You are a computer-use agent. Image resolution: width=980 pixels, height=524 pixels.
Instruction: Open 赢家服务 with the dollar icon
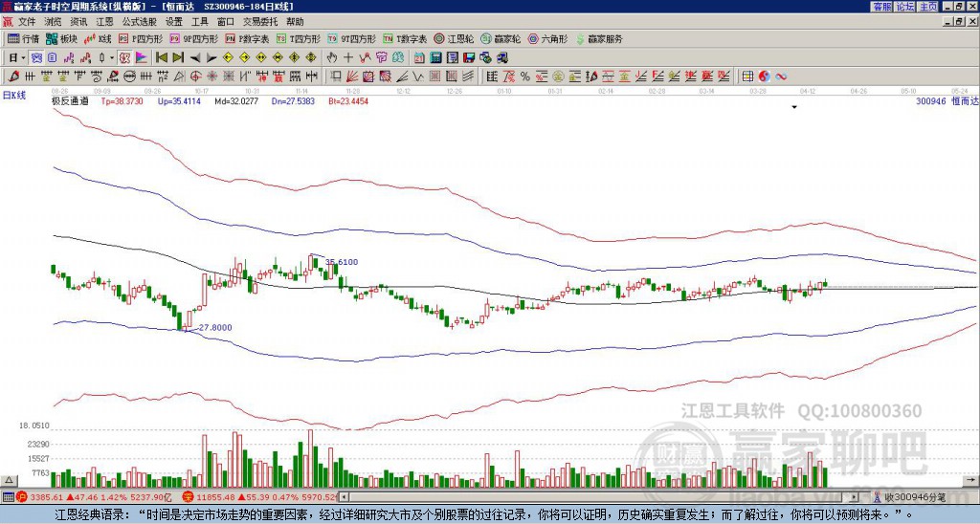599,38
